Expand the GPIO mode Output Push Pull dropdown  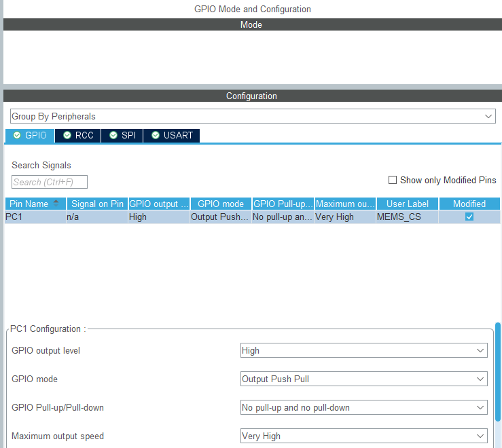[364, 379]
